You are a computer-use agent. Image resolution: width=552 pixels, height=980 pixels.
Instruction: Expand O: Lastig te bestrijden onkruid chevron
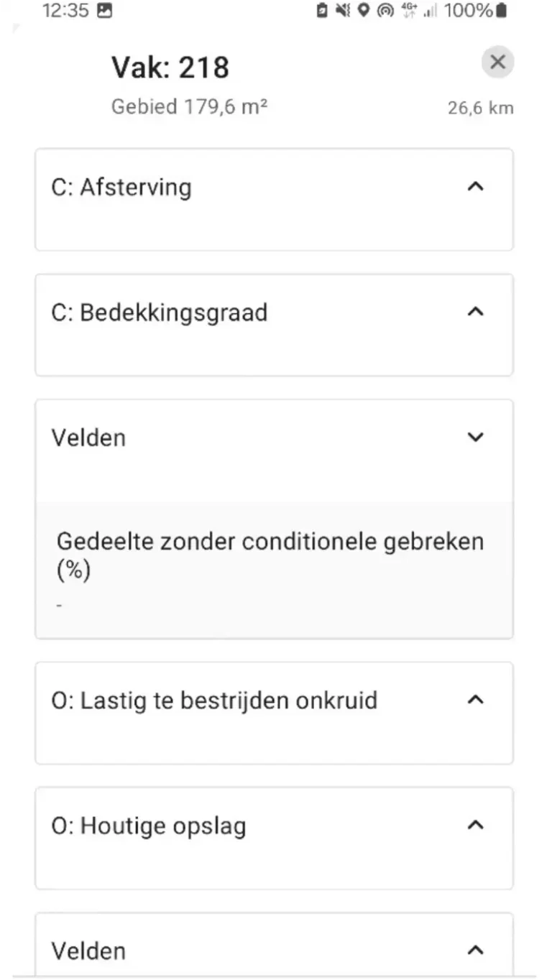[475, 700]
